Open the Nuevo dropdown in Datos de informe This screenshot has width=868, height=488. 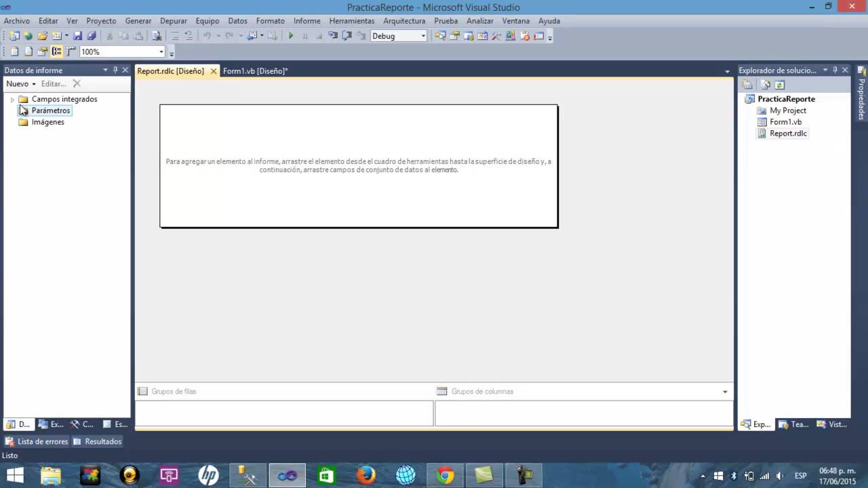click(21, 83)
